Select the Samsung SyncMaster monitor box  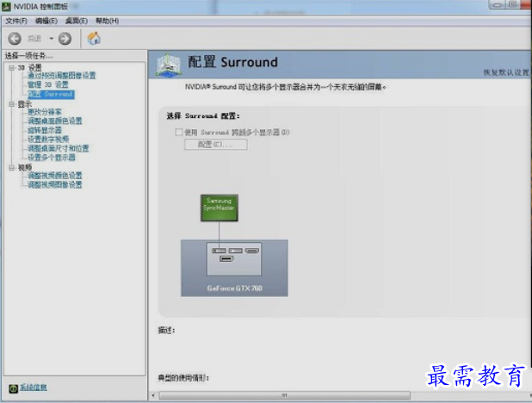220,208
